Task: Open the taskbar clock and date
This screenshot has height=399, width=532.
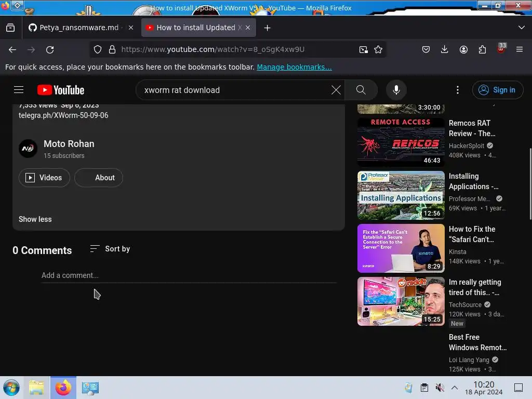Action: click(x=484, y=388)
